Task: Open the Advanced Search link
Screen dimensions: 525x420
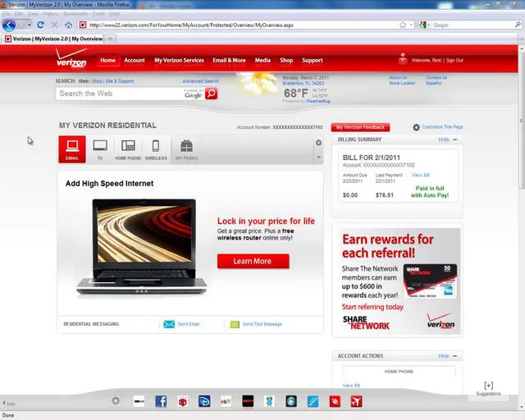Action: pos(200,81)
